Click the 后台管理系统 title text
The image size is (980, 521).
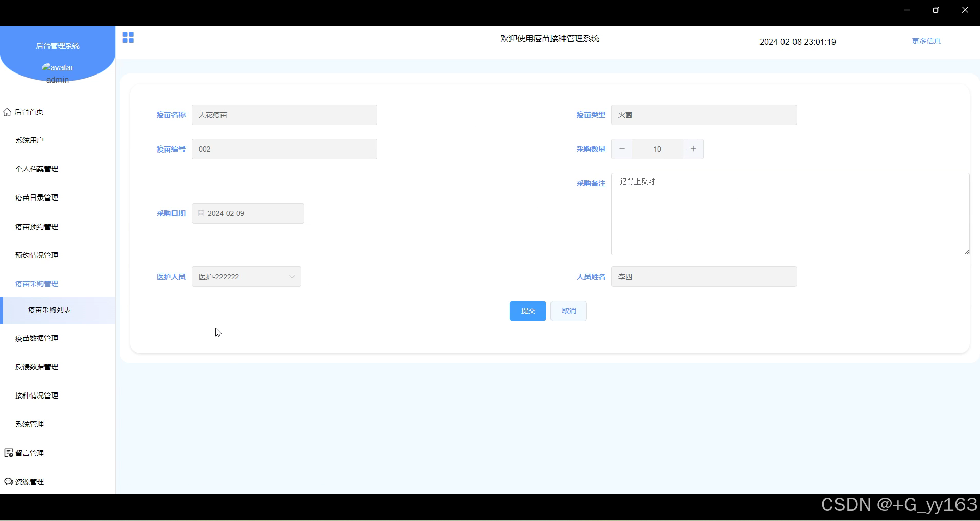pyautogui.click(x=58, y=46)
